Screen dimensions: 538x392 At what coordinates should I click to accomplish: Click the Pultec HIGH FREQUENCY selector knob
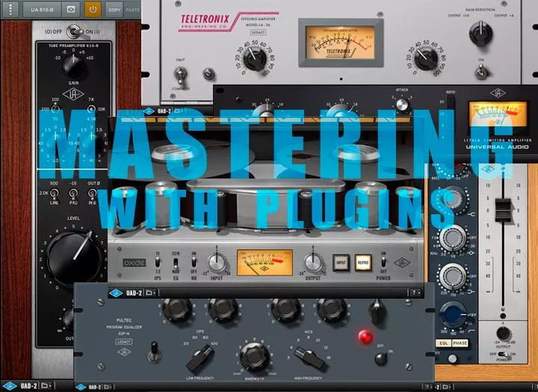(x=309, y=358)
